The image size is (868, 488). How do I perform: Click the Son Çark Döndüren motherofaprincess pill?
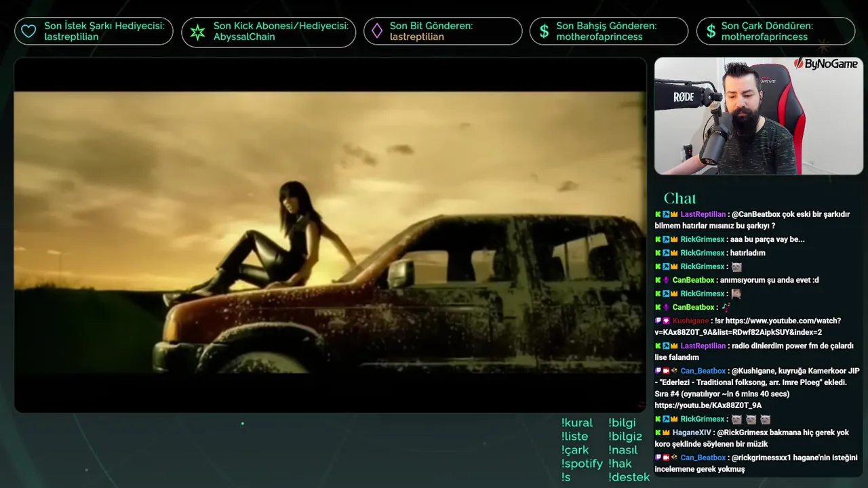[776, 31]
